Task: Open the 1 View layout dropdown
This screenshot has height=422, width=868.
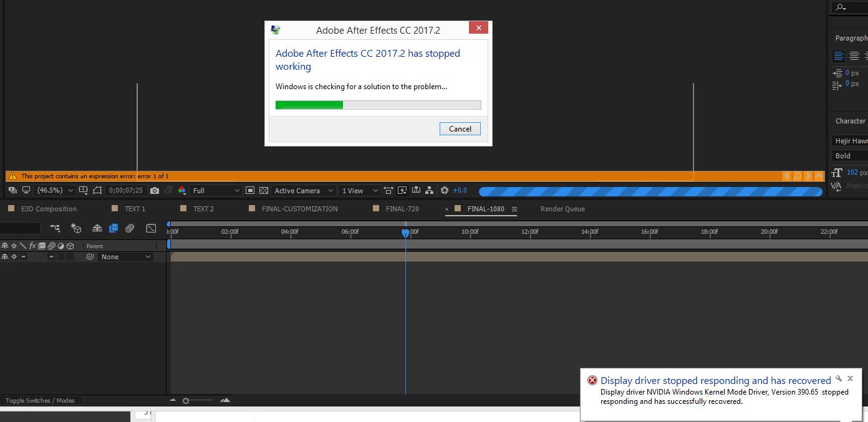Action: pos(360,190)
